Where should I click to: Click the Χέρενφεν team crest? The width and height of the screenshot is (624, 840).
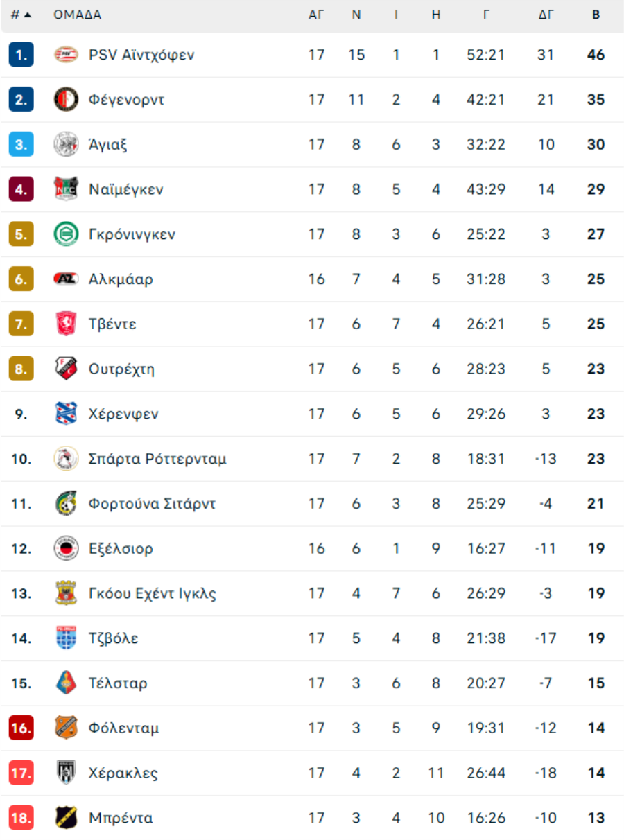point(66,414)
